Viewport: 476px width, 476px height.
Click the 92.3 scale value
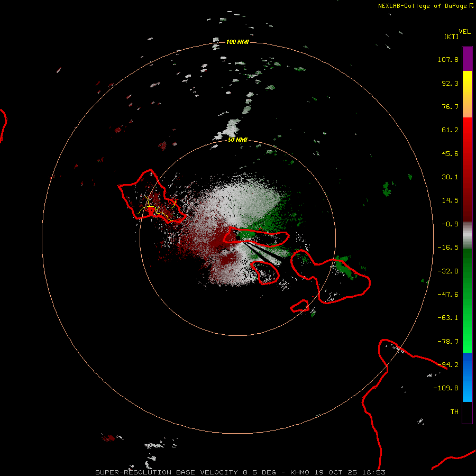tap(450, 83)
